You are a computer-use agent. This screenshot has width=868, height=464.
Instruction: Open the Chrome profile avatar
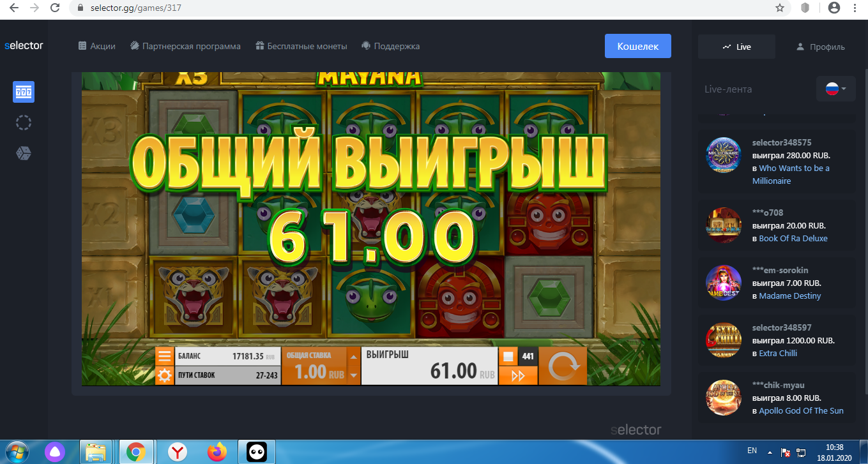coord(834,8)
